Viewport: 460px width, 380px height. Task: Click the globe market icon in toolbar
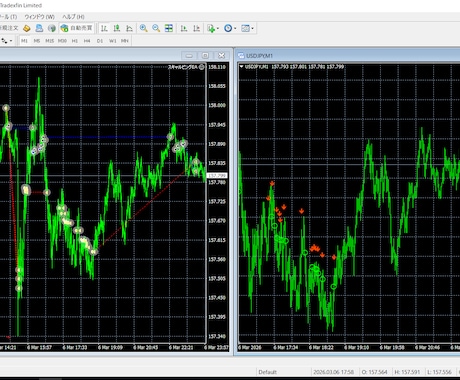(x=51, y=28)
